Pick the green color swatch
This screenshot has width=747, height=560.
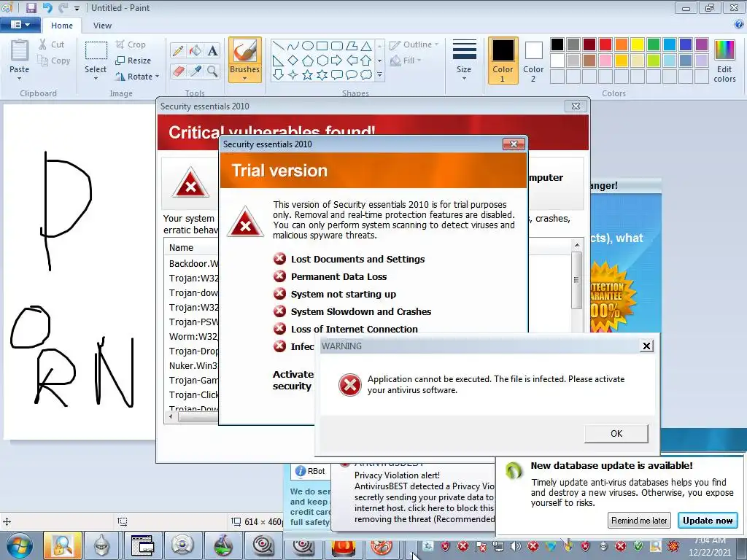[654, 44]
